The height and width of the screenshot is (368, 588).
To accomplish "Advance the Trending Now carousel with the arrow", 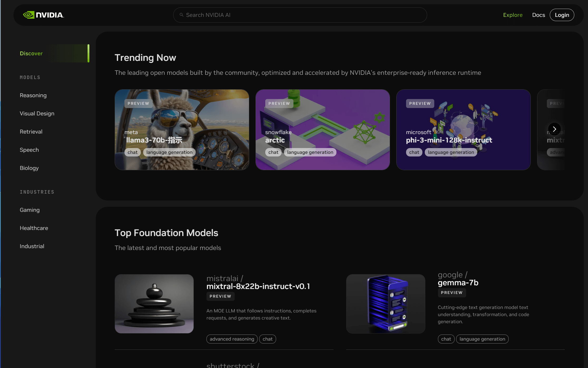I will point(554,129).
